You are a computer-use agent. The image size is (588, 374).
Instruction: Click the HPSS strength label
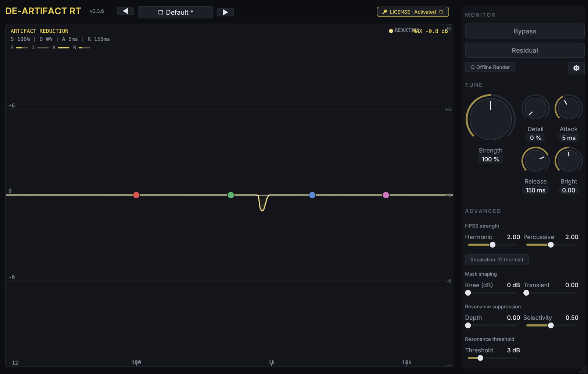[x=482, y=226]
